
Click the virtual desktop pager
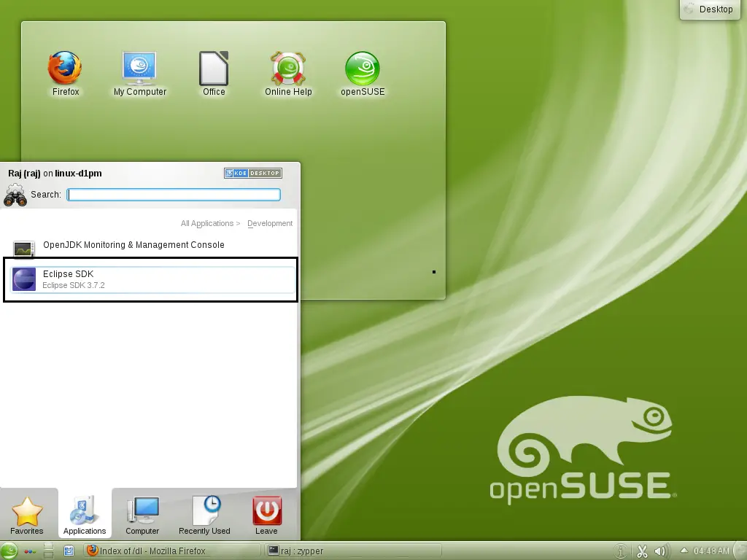49,551
